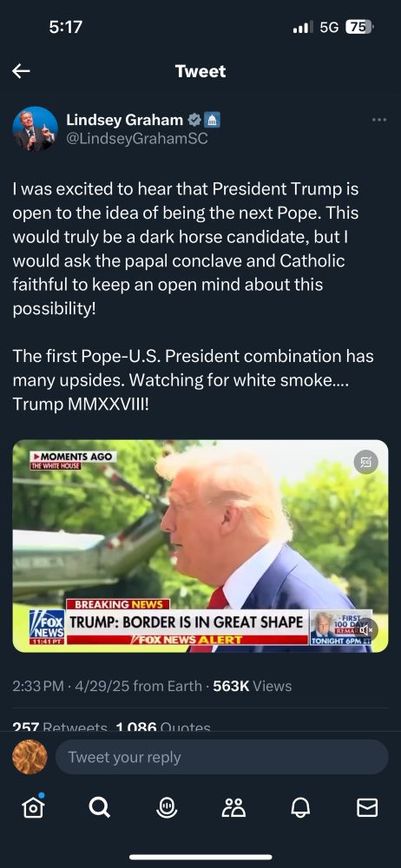
Task: Tap the back arrow icon
Action: coord(21,71)
